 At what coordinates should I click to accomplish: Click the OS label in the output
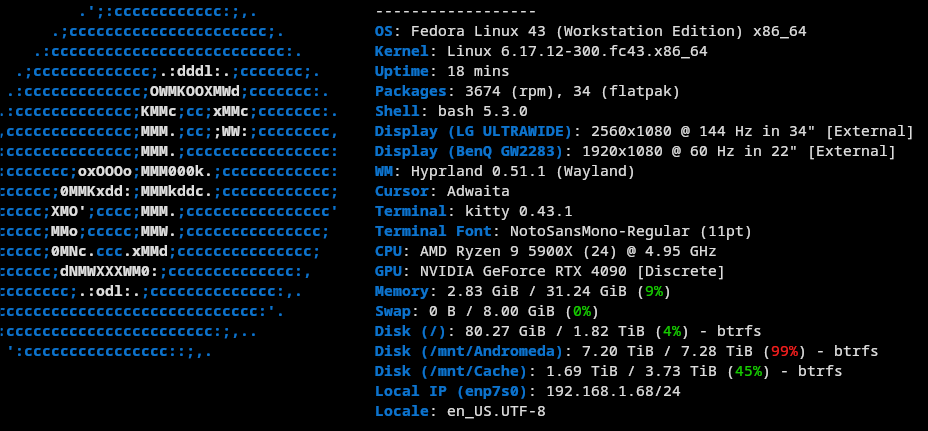[x=384, y=31]
